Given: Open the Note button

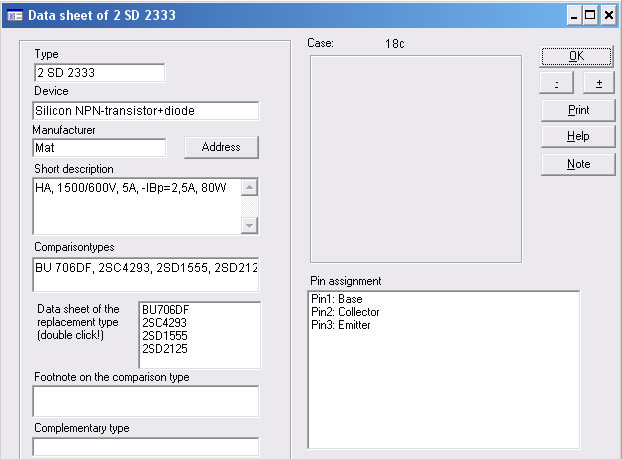Looking at the screenshot, I should 578,164.
